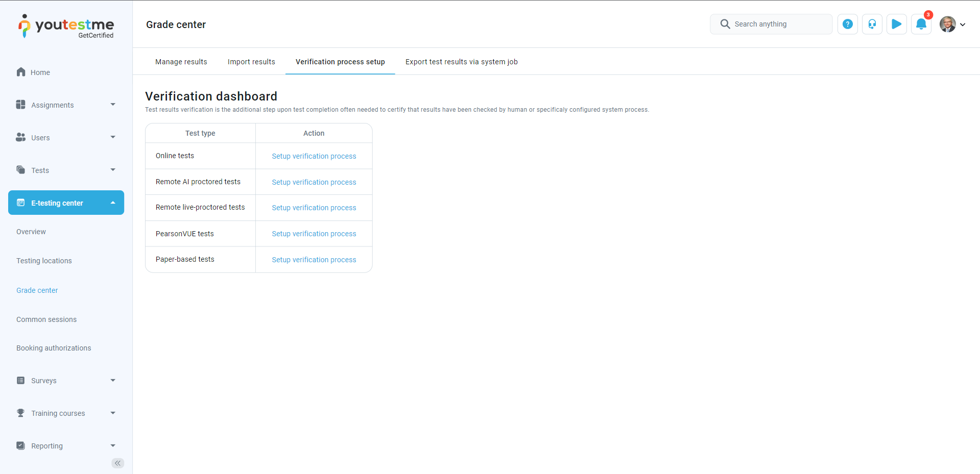The image size is (980, 474).
Task: Open the support headset icon
Action: click(x=872, y=24)
